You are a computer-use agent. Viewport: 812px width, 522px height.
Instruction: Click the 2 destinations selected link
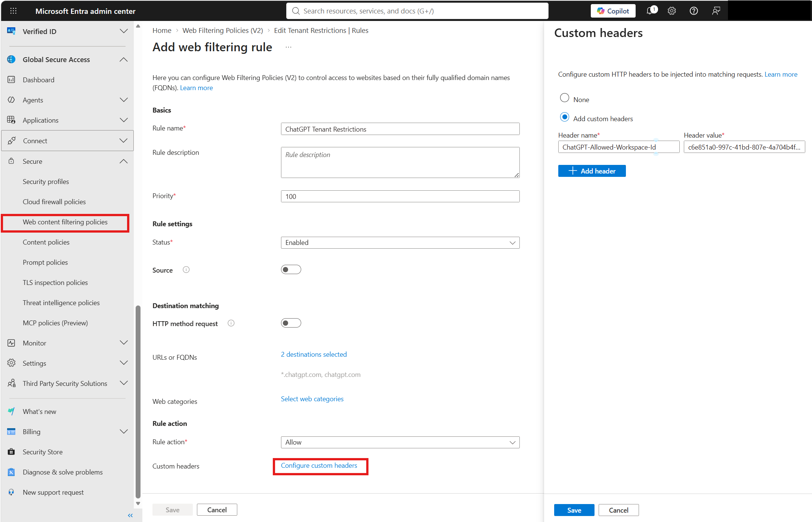314,354
